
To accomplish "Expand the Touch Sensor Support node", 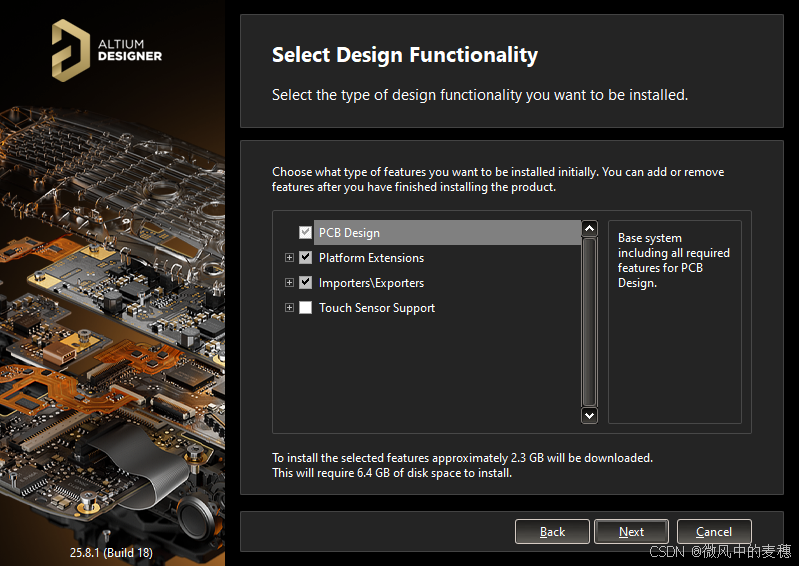I will click(x=289, y=307).
